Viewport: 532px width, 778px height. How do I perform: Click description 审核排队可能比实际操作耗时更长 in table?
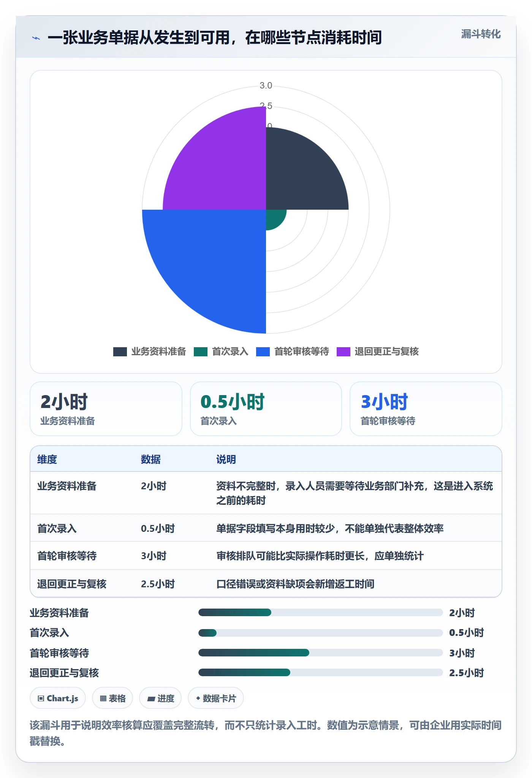320,556
